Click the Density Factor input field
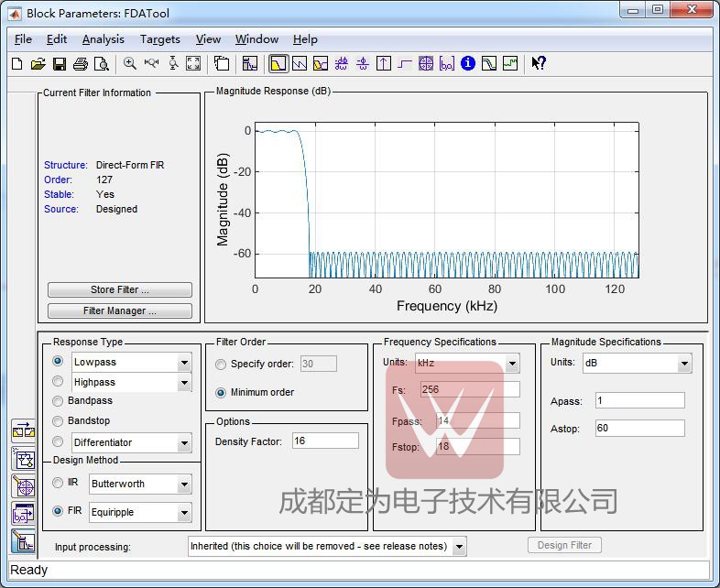 (325, 441)
